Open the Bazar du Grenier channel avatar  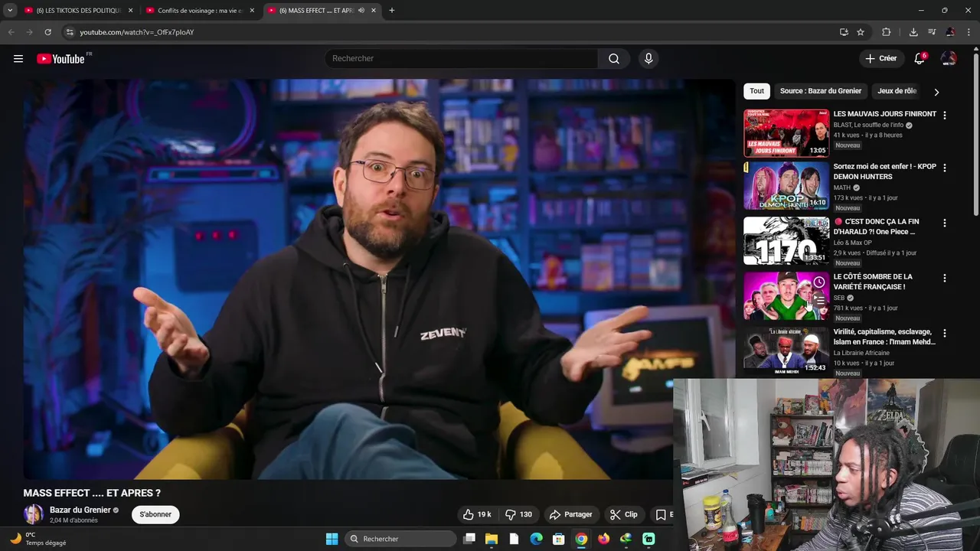[x=34, y=514]
